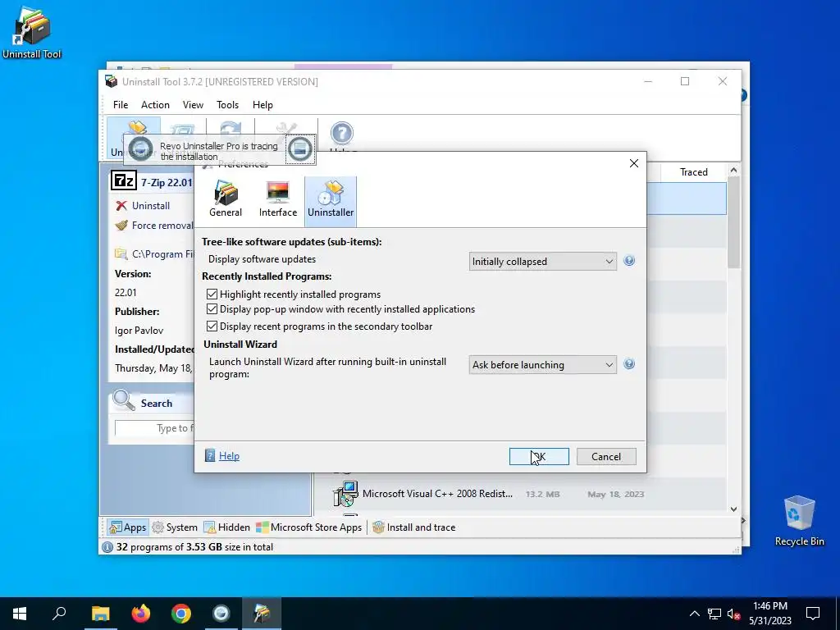Open the Display software updates dropdown
The image size is (840, 630).
pyautogui.click(x=543, y=262)
